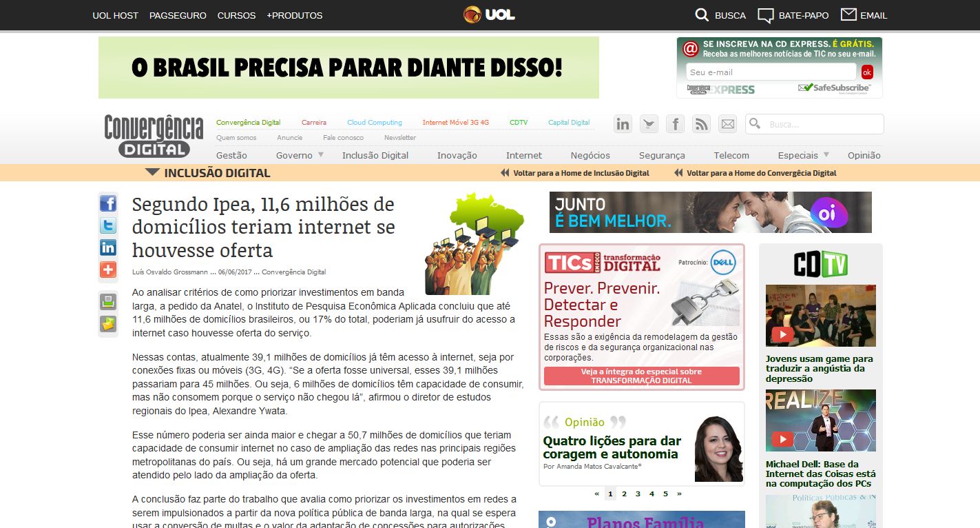Image resolution: width=980 pixels, height=528 pixels.
Task: Click the UOL HOST link
Action: pyautogui.click(x=116, y=15)
